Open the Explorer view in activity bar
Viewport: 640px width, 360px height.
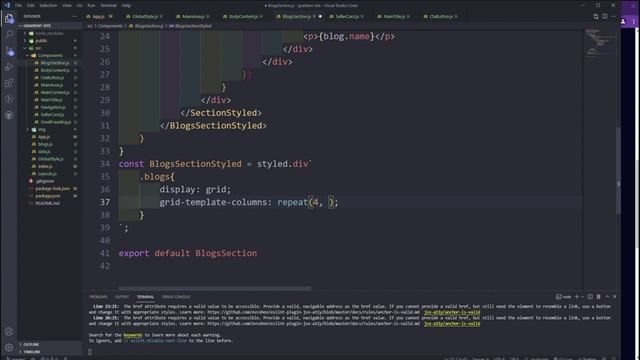pos(9,19)
